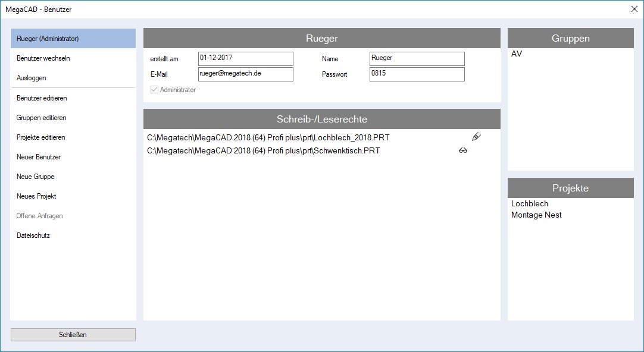
Task: Select Montage Nest in Projekte list
Action: coord(536,215)
